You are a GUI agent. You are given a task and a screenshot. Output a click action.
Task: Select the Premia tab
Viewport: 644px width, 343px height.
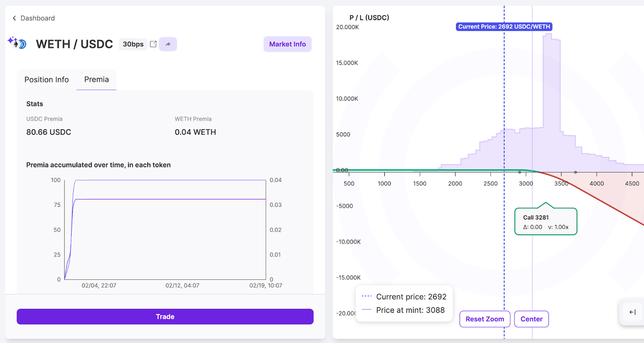(x=97, y=80)
